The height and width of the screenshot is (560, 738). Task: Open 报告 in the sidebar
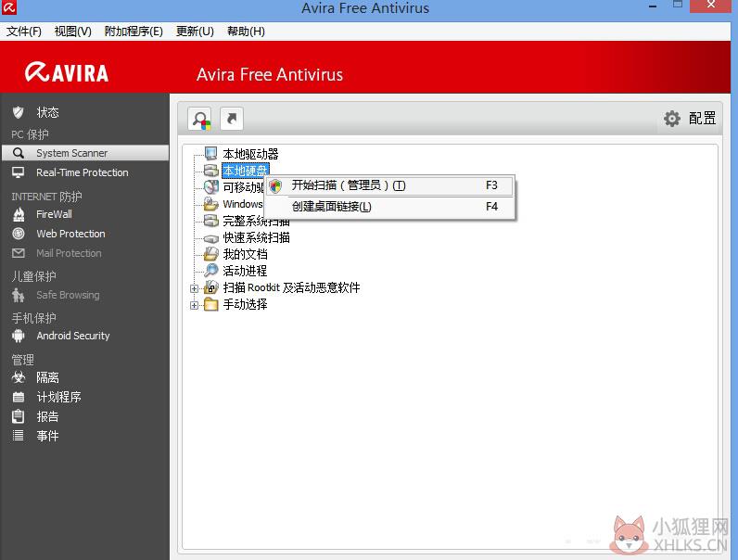[x=47, y=416]
